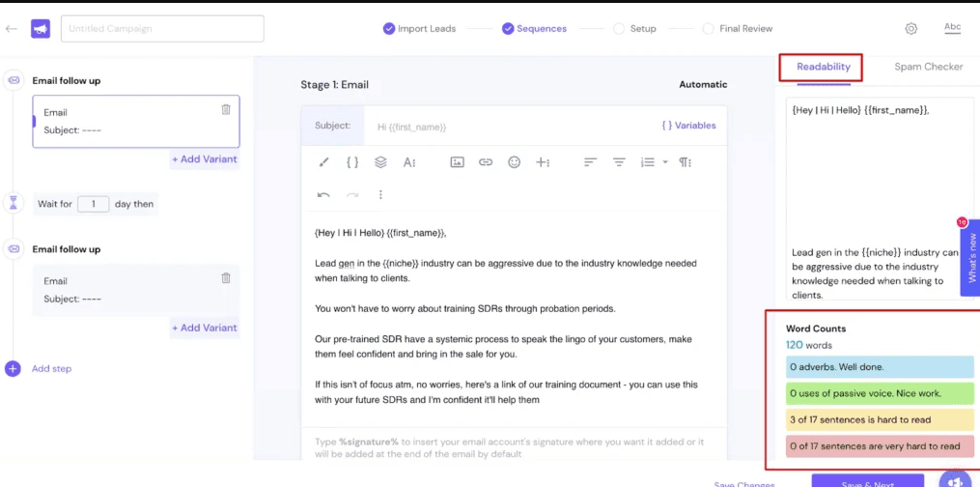Viewport: 980px width, 487px height.
Task: Click the Abc spell-check icon
Action: [953, 28]
